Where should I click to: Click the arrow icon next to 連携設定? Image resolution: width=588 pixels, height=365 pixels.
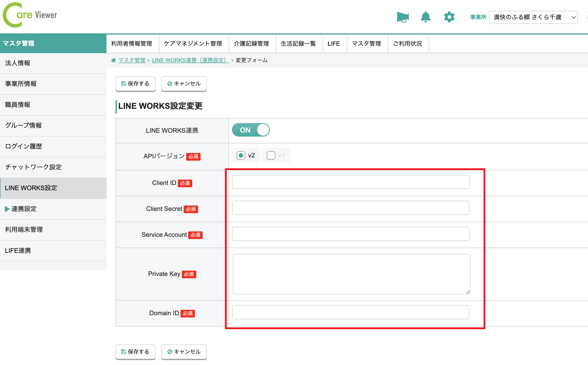[x=7, y=209]
